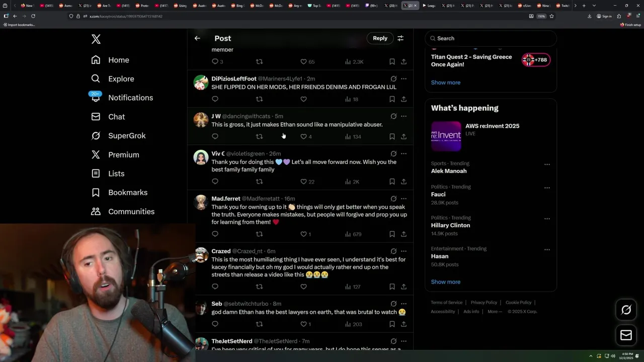The height and width of the screenshot is (362, 644).
Task: Share J W's post
Action: click(404, 136)
